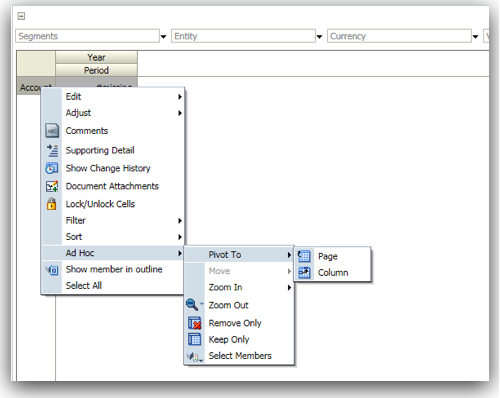Image resolution: width=500 pixels, height=398 pixels.
Task: Expand the Sort submenu
Action: 113,237
